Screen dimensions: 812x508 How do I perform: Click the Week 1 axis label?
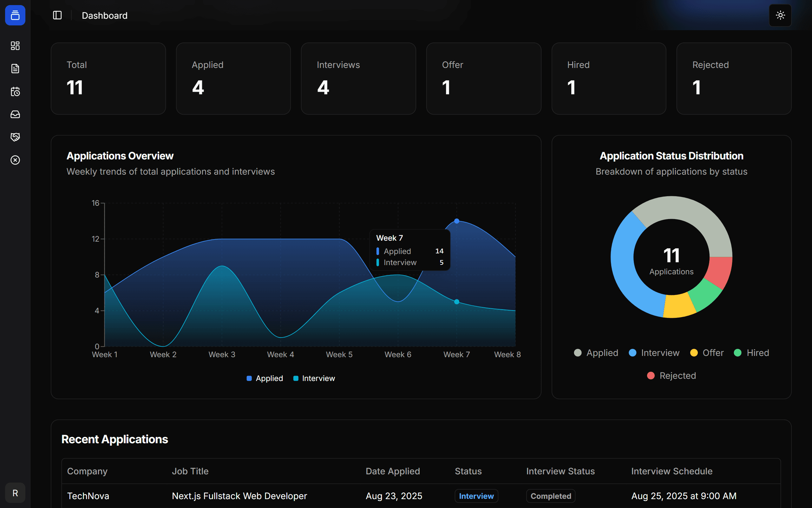tap(105, 354)
